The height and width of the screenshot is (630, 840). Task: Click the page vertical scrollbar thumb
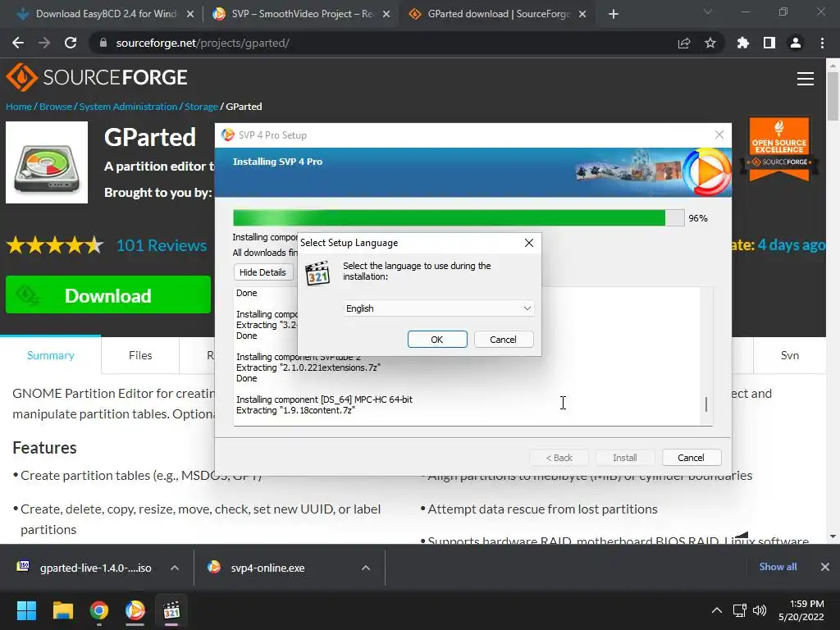[x=833, y=97]
